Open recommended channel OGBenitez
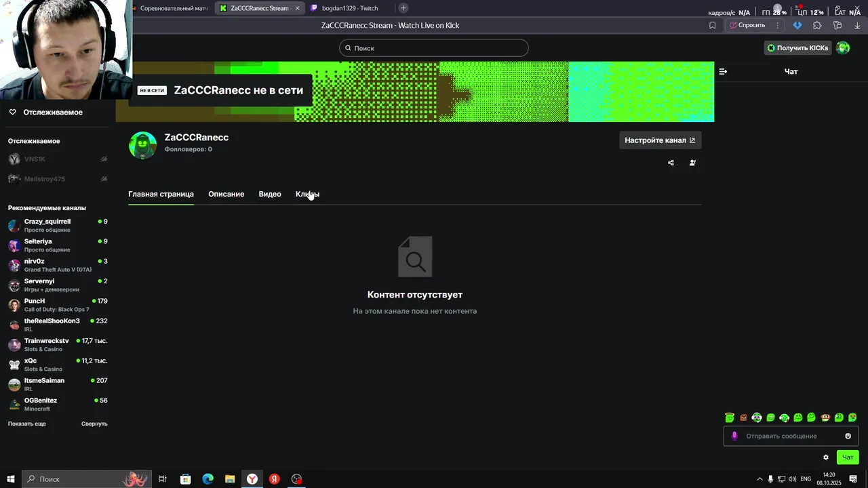The width and height of the screenshot is (868, 488). pyautogui.click(x=58, y=404)
